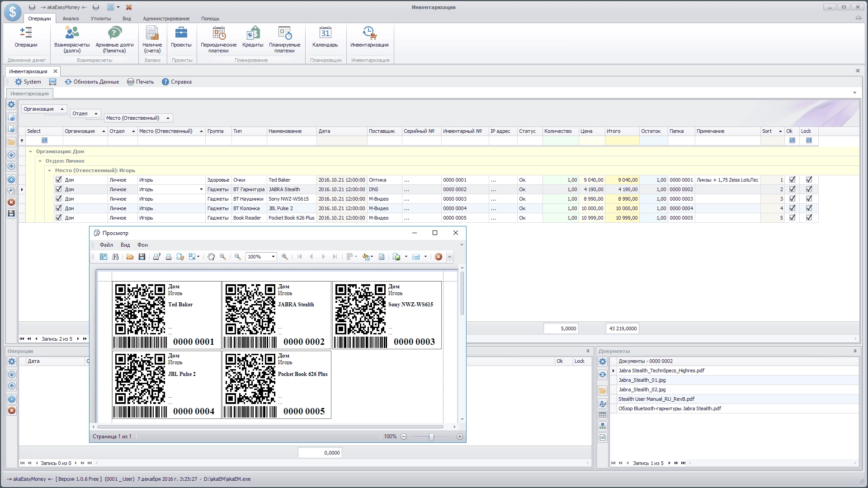Click the save diskette icon in preview toolbar
This screenshot has width=868, height=488.
point(142,257)
